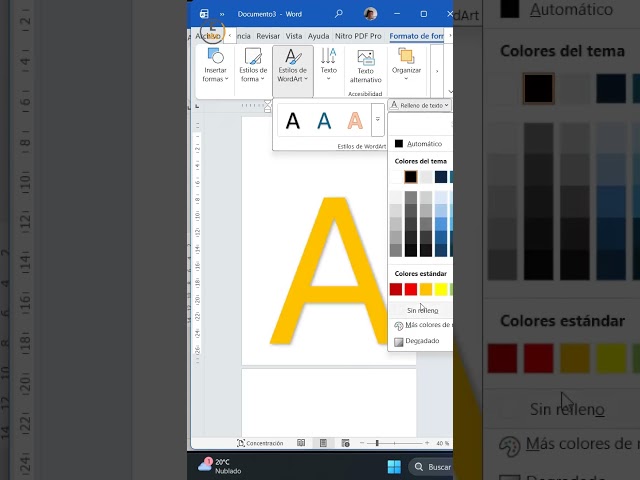Viewport: 640px width, 480px height.
Task: Open the user account picture
Action: [x=370, y=14]
